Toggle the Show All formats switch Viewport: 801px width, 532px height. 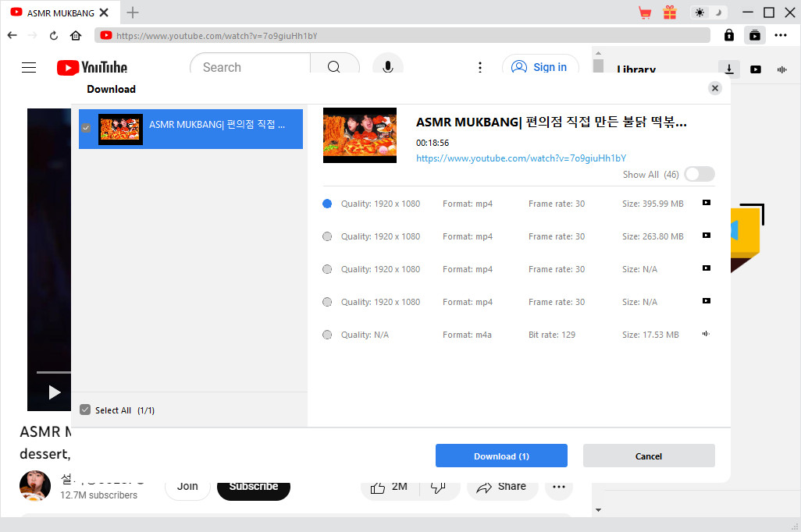(x=699, y=175)
